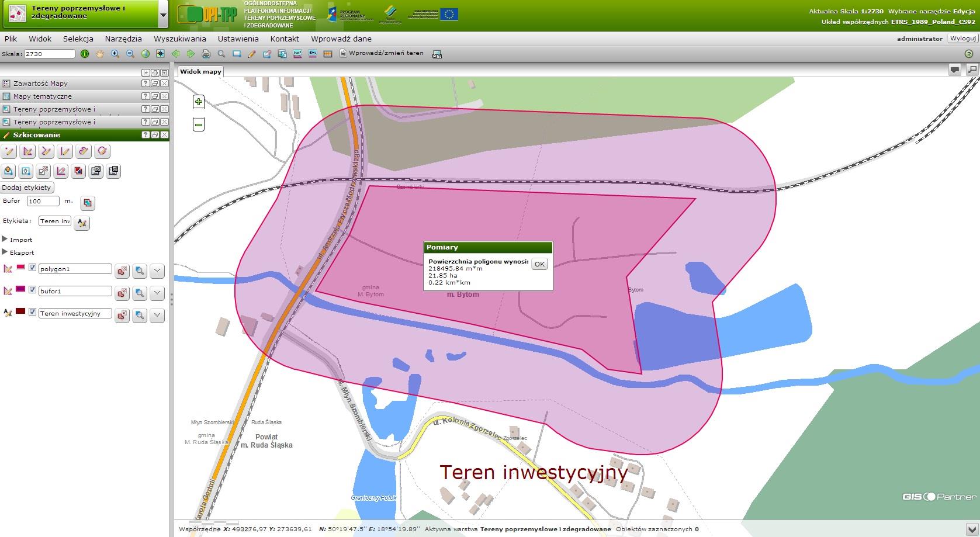
Task: Click the Etykieta text input field
Action: coord(55,221)
